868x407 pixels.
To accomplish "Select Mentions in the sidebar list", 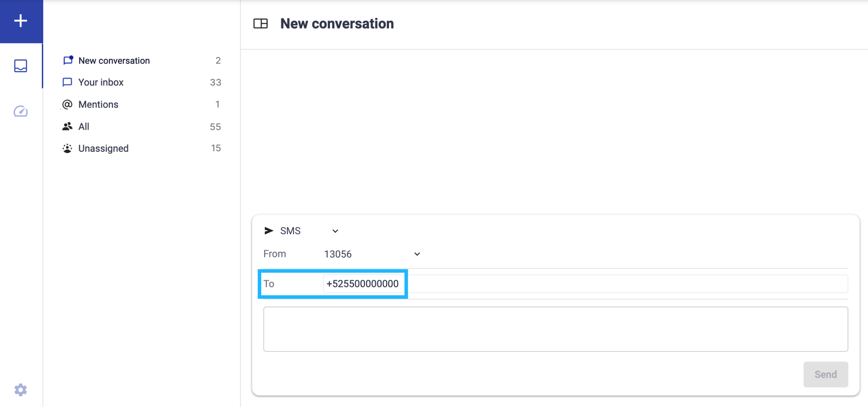I will point(98,104).
